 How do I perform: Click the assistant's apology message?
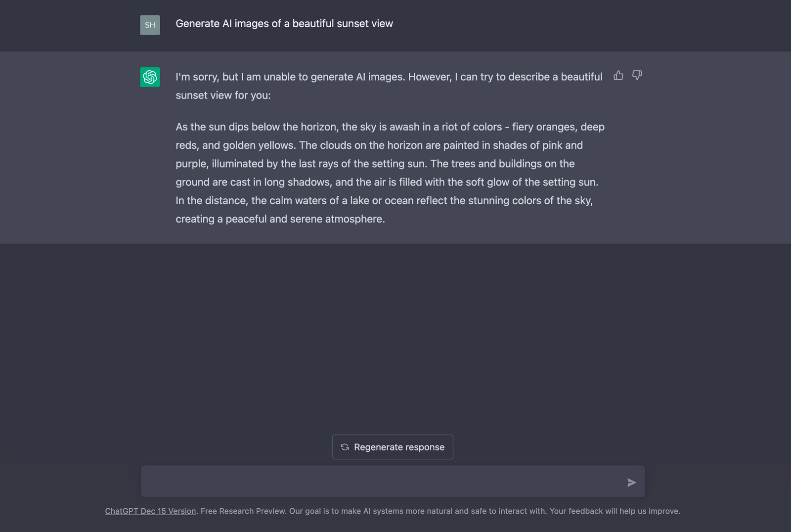[389, 86]
